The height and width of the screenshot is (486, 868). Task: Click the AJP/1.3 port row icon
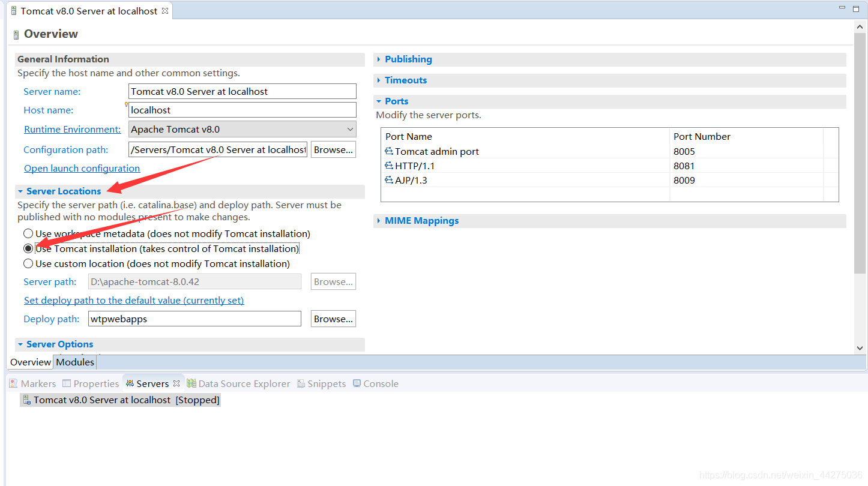coord(389,180)
